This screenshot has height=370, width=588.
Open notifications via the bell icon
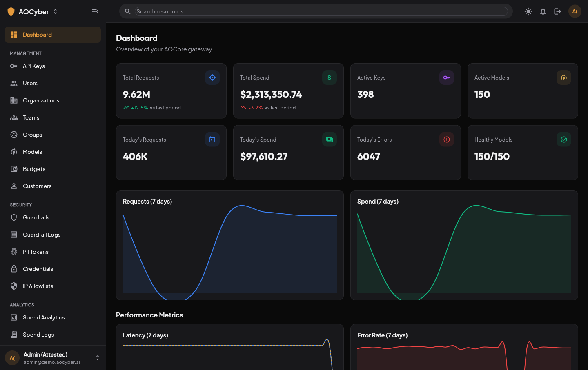543,11
